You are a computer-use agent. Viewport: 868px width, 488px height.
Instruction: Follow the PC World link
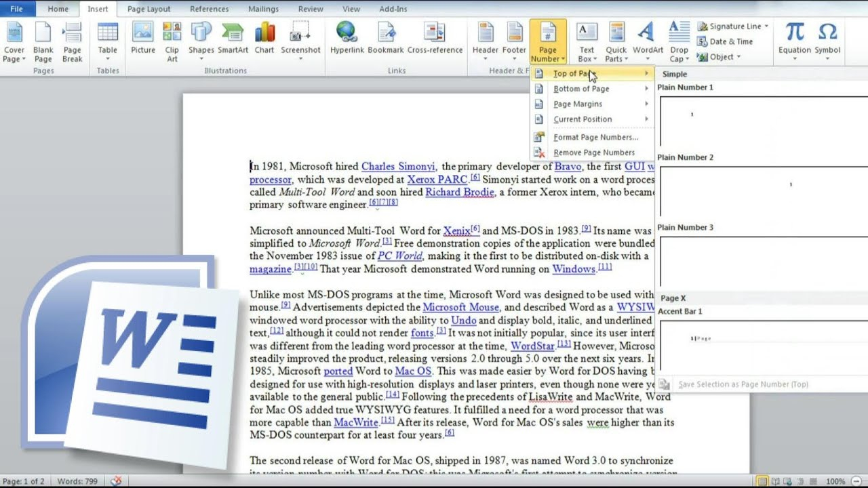click(x=399, y=256)
